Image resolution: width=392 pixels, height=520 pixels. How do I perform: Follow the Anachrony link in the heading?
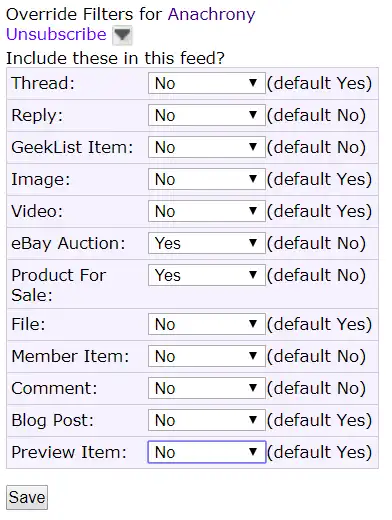pyautogui.click(x=211, y=14)
